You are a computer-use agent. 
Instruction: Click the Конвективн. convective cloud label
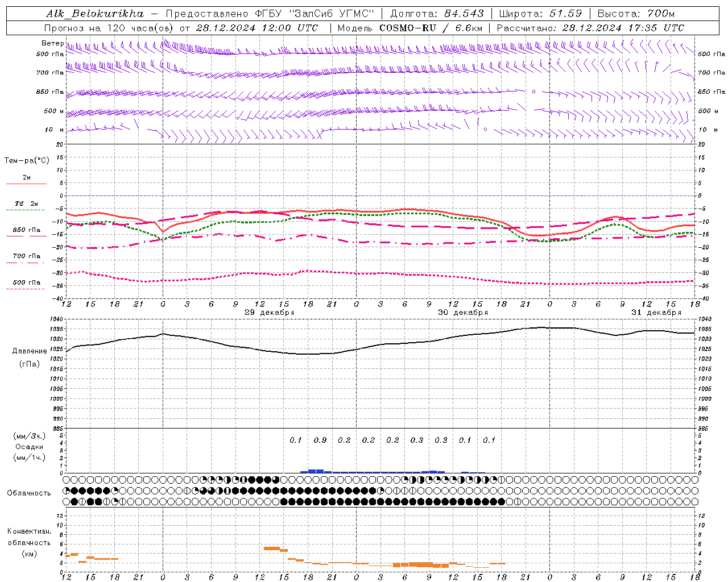(30, 531)
